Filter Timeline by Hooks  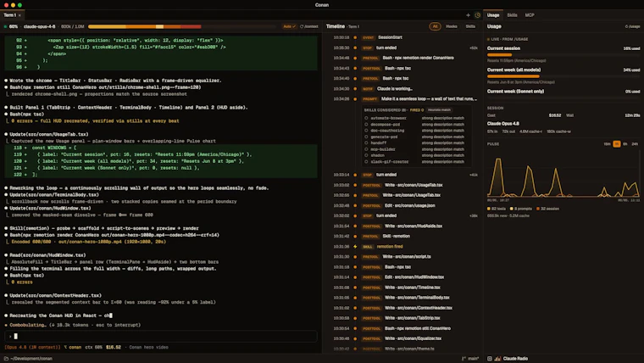pyautogui.click(x=452, y=26)
